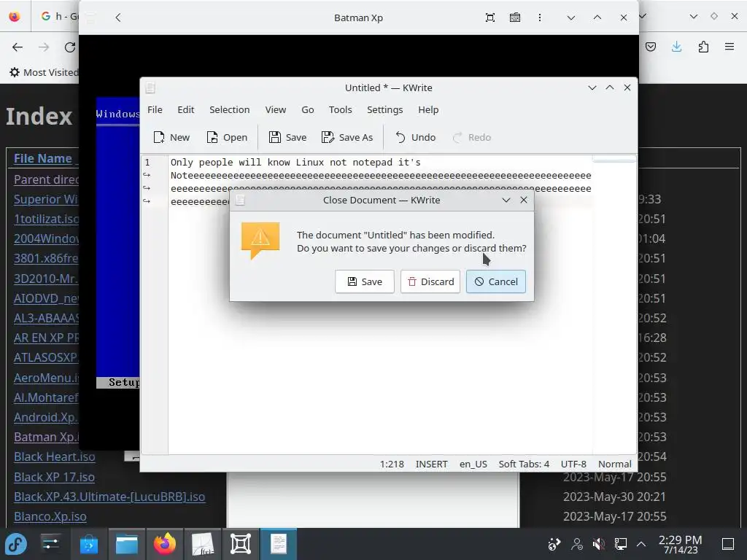747x560 pixels.
Task: Open the Black XP 17.iso link
Action: (54, 477)
